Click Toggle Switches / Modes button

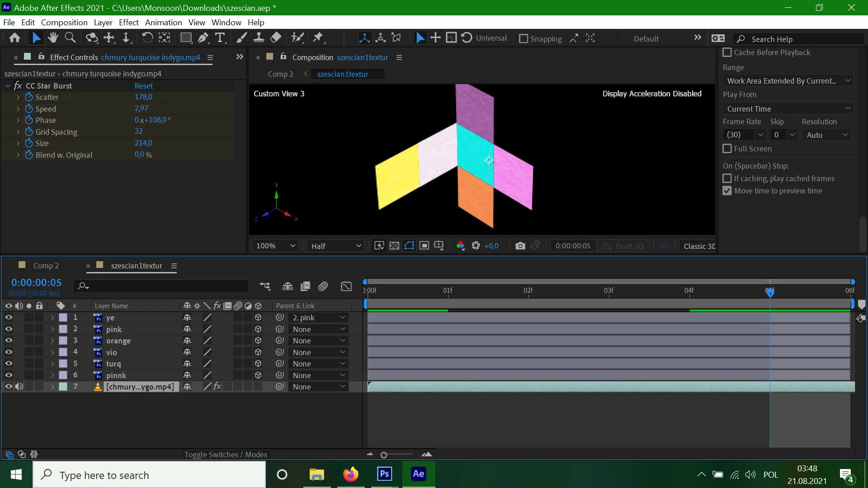[x=225, y=455]
